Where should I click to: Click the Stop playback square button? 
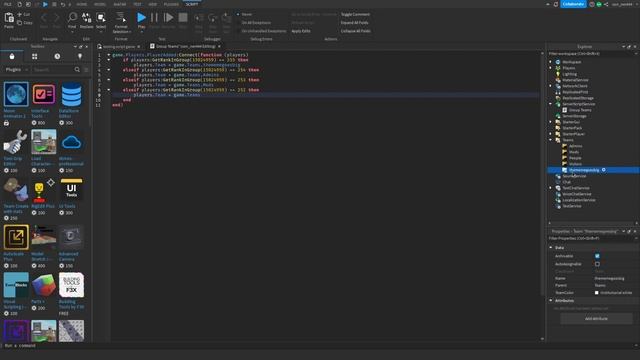183,17
